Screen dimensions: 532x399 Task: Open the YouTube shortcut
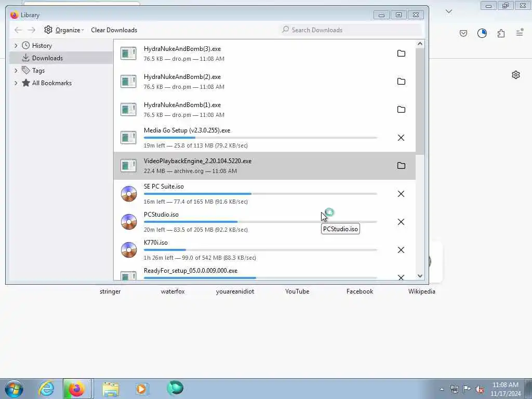297,291
